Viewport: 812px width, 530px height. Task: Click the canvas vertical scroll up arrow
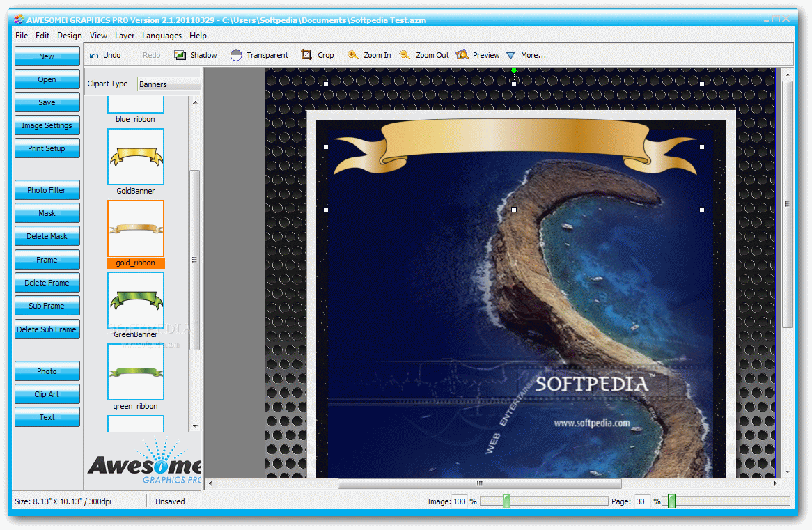(787, 75)
